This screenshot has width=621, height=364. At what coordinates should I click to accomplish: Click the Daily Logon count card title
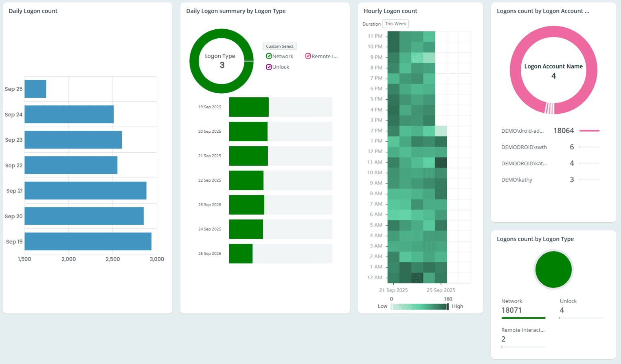[x=33, y=11]
